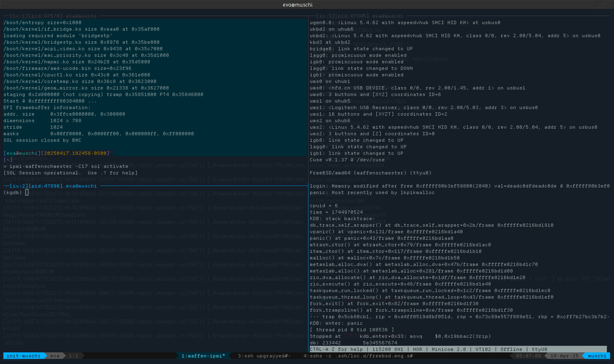Open the window menu icon in title bar
This screenshot has height=364, width=614.
[x=5, y=5]
